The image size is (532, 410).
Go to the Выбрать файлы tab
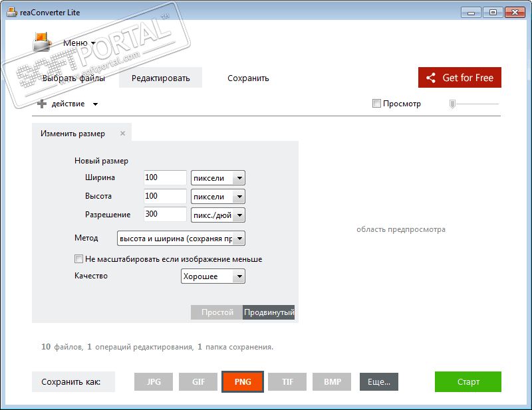click(74, 78)
